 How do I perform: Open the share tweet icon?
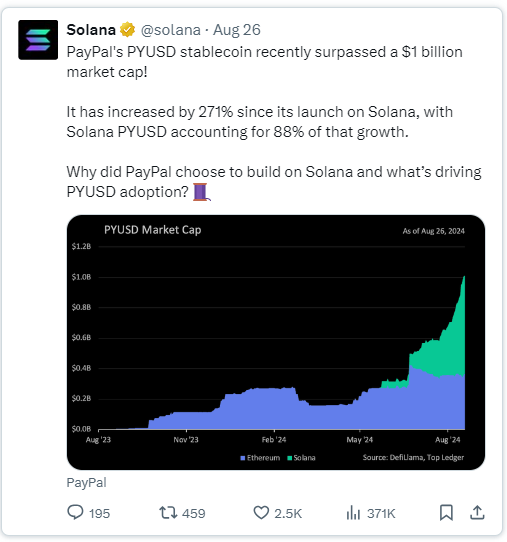pos(477,512)
